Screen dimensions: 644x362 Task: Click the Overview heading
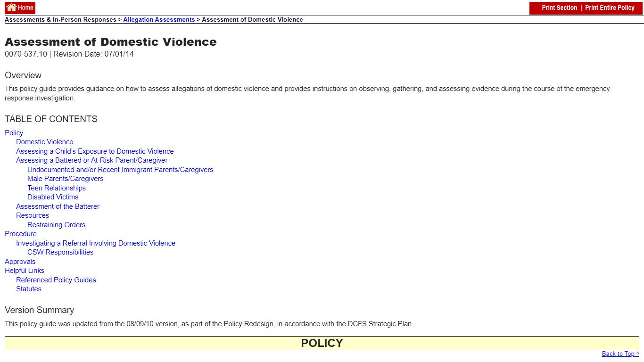tap(23, 75)
